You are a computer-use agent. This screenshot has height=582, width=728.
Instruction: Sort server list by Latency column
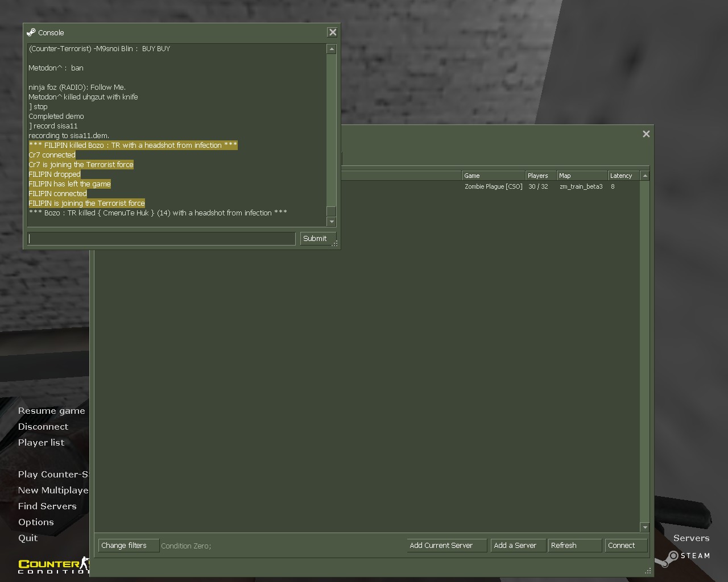click(x=623, y=176)
